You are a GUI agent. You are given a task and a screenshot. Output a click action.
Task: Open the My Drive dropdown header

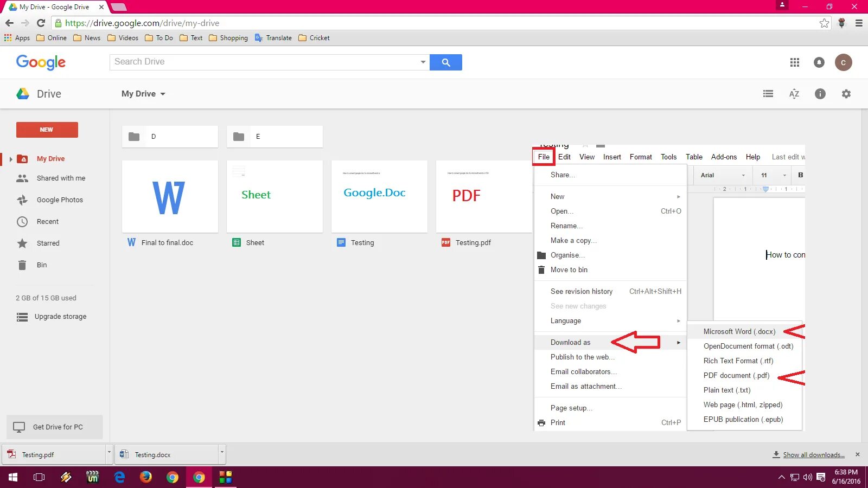(143, 94)
